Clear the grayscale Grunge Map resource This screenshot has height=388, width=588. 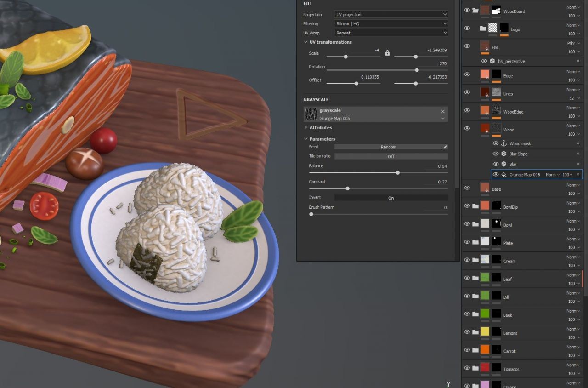tap(443, 111)
